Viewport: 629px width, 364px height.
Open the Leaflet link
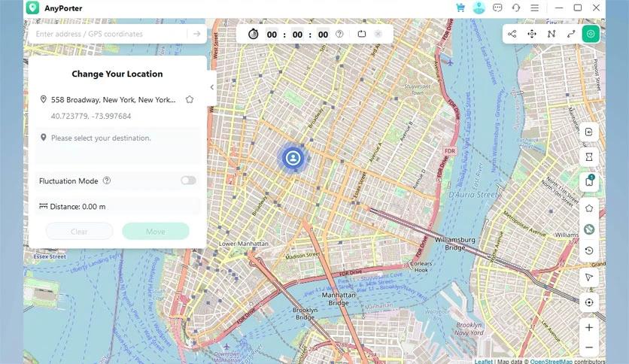(x=483, y=361)
